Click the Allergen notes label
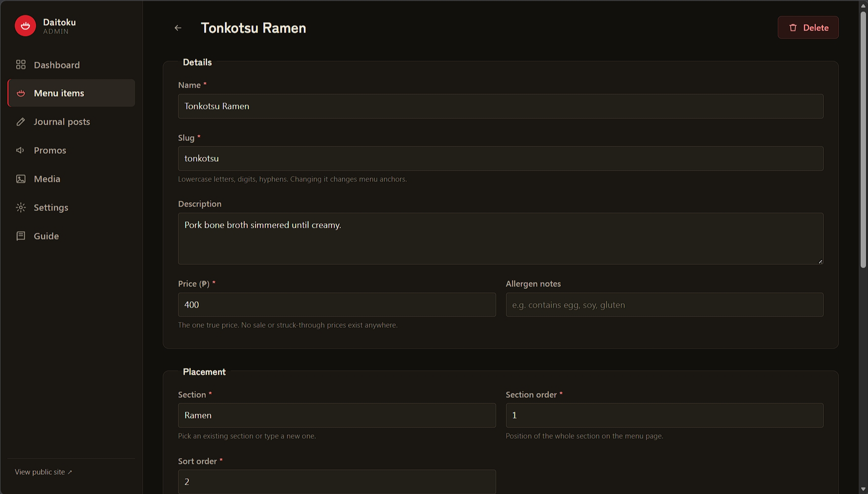 (533, 283)
